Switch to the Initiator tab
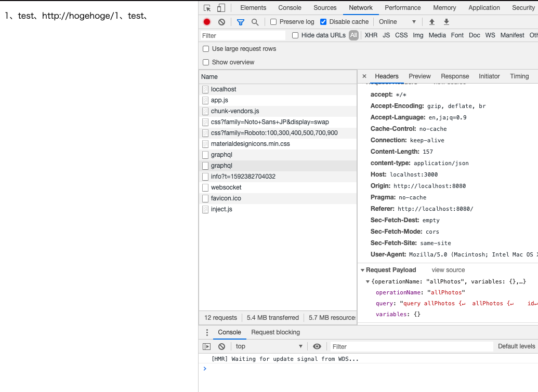538x392 pixels. (489, 76)
